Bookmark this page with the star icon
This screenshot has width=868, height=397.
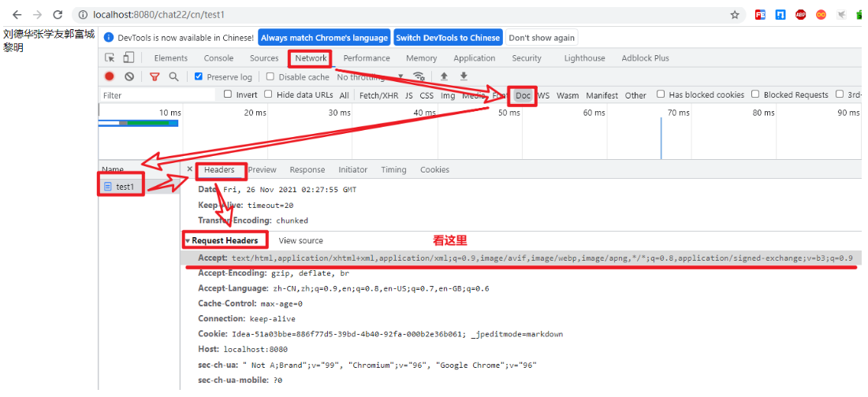735,14
